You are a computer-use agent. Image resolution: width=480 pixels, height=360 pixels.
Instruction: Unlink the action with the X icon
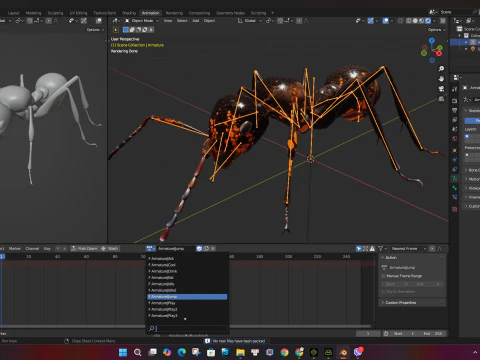(x=213, y=248)
